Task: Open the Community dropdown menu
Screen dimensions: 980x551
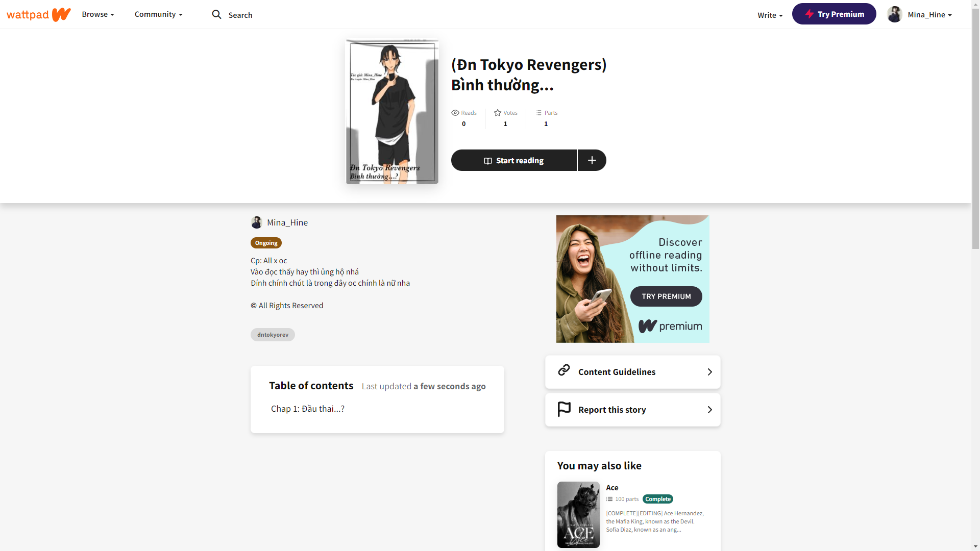Action: point(158,14)
